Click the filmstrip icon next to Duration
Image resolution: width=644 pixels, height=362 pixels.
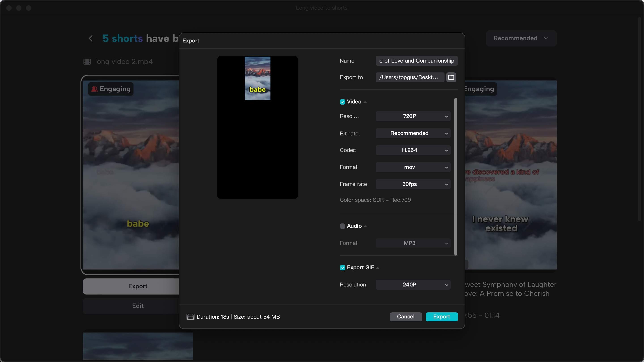coord(190,317)
